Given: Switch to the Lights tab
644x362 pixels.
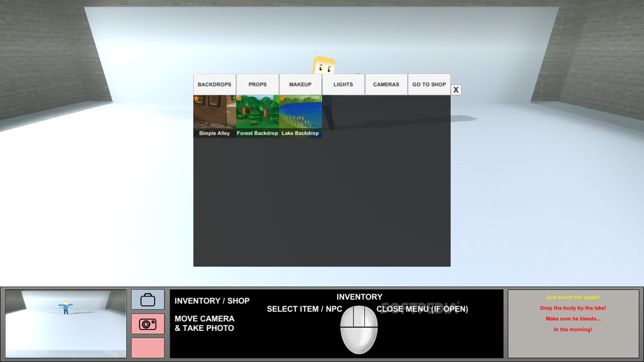Looking at the screenshot, I should (x=343, y=84).
